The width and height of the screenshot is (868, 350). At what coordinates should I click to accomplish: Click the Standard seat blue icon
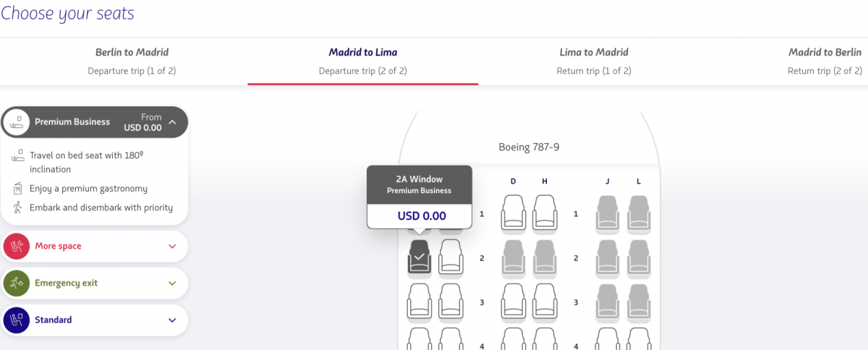(17, 320)
